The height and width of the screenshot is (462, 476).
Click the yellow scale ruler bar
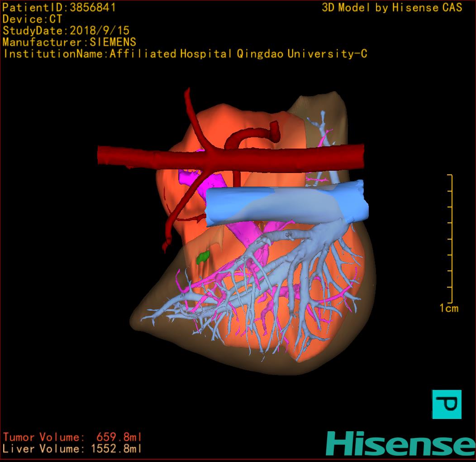click(450, 239)
